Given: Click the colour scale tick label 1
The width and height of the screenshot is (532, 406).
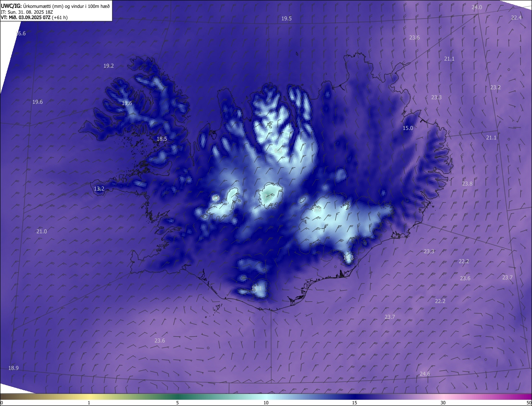Looking at the screenshot, I should [x=89, y=403].
